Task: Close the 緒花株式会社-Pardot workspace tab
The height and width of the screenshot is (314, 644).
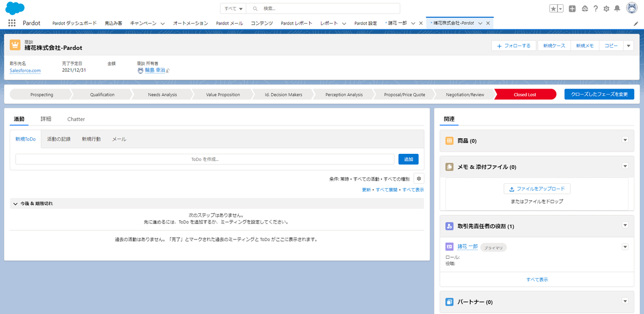Action: click(x=488, y=24)
